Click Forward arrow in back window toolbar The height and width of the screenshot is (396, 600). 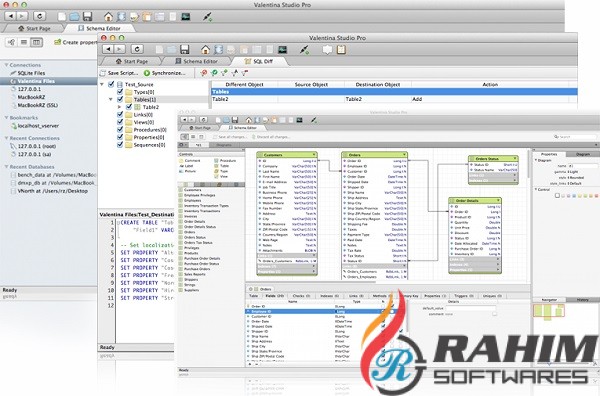click(x=22, y=16)
